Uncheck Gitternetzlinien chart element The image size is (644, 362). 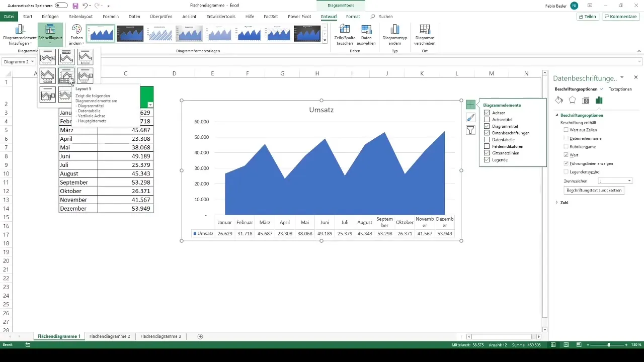pos(487,153)
